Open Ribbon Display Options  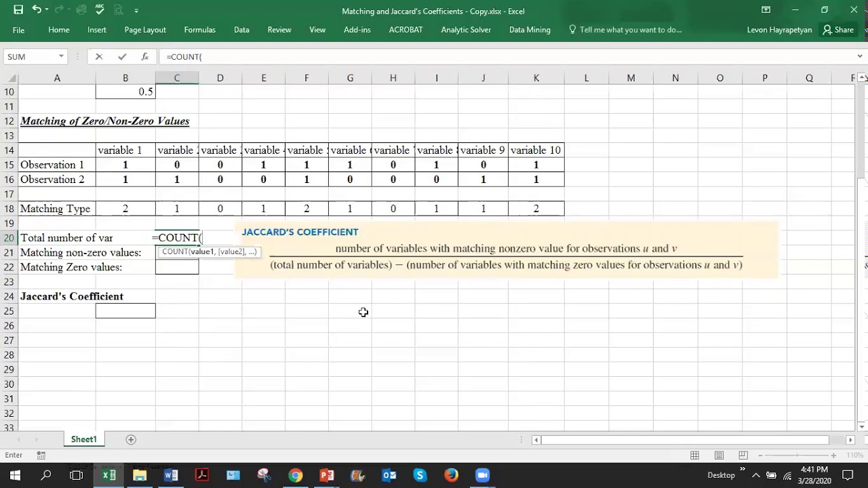766,10
